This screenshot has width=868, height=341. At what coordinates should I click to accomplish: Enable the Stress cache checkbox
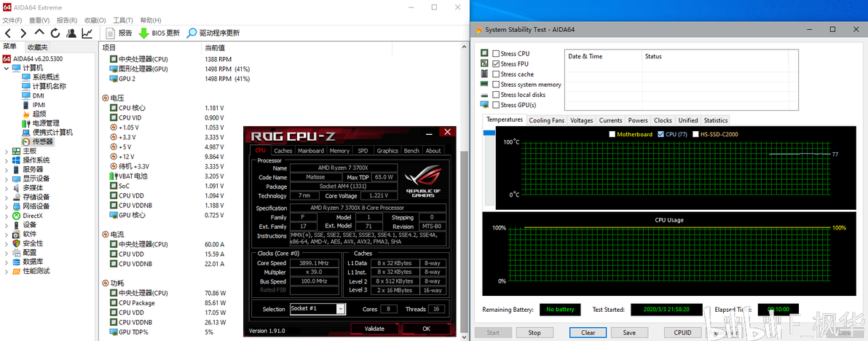coord(495,74)
